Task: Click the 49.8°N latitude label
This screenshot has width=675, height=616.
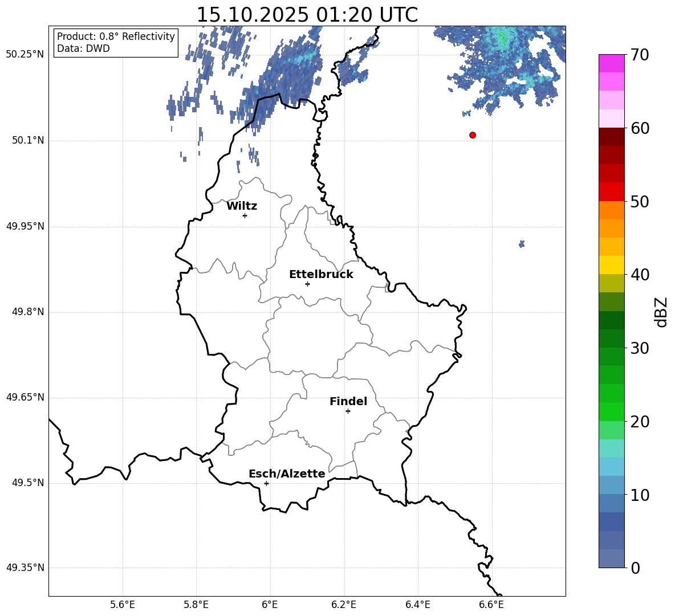Action: [x=28, y=312]
